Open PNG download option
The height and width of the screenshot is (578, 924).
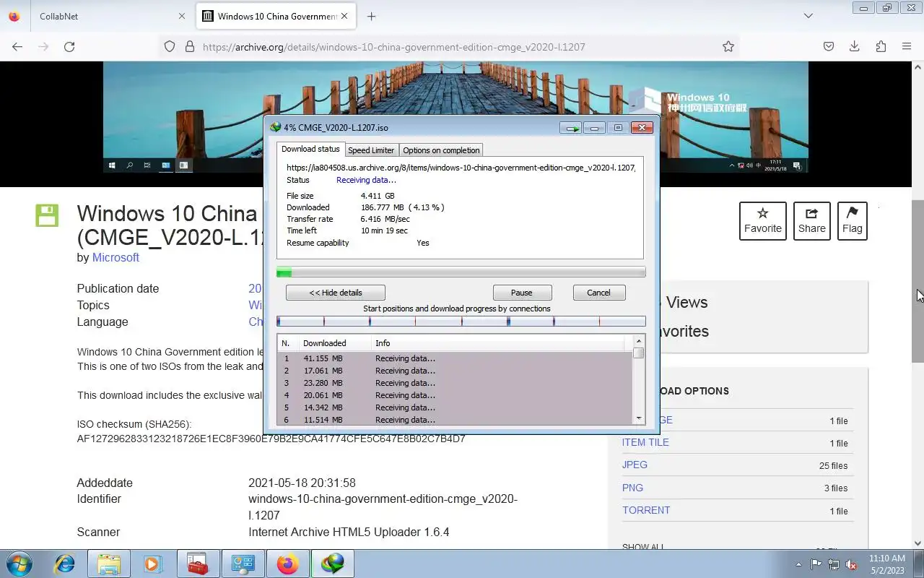(x=632, y=488)
